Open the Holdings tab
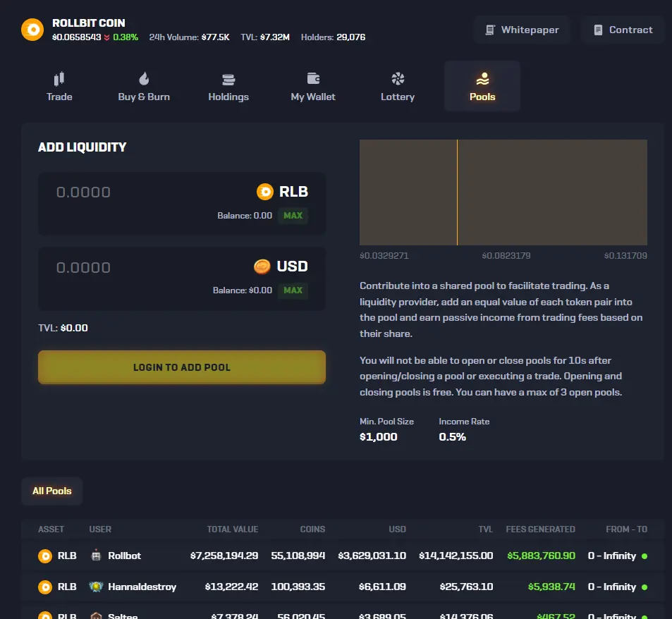Screen dimensions: 672x619 228,87
